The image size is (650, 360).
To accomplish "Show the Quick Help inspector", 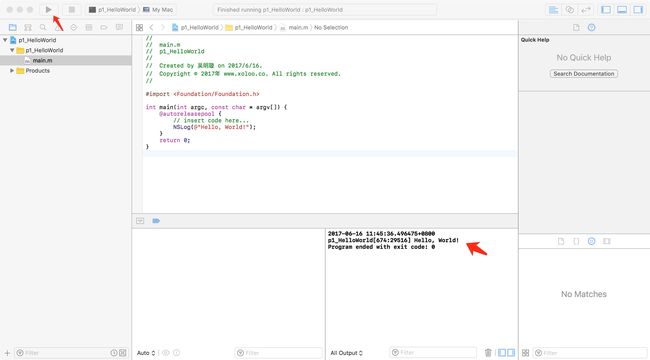I will coord(592,27).
